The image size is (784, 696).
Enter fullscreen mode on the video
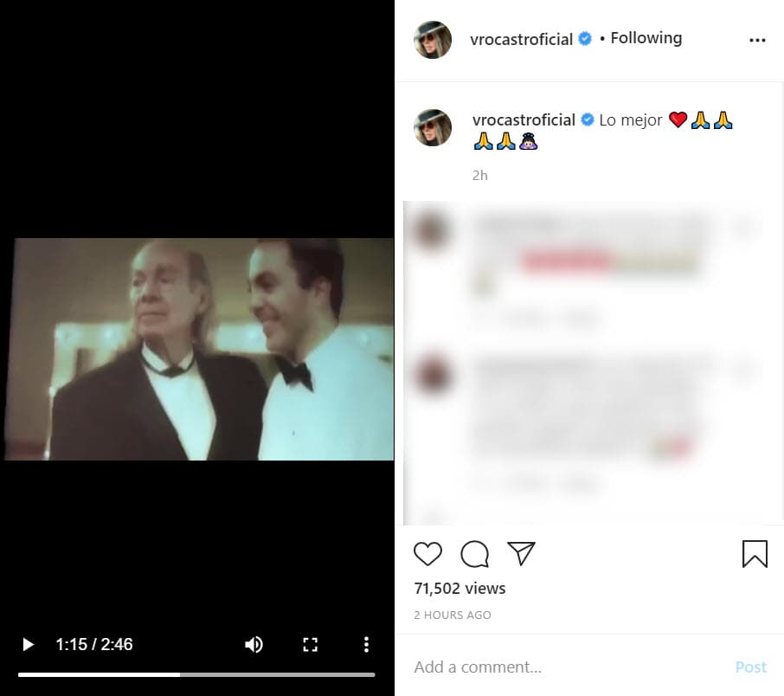click(x=310, y=644)
